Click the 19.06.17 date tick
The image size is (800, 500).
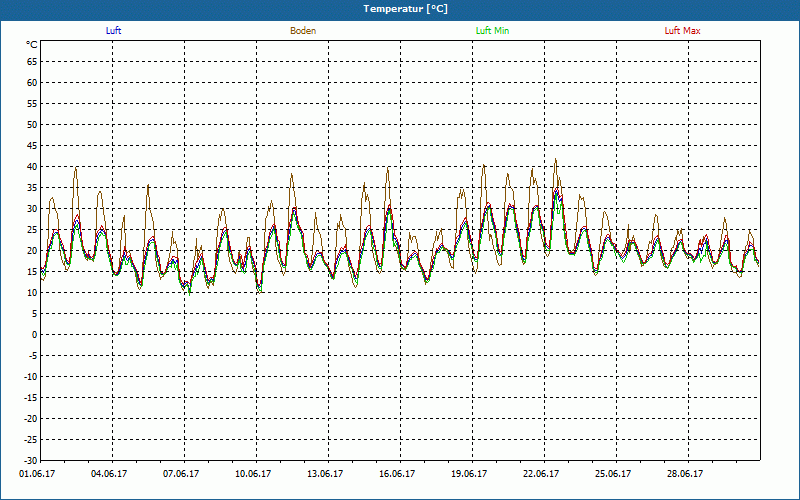[470, 474]
